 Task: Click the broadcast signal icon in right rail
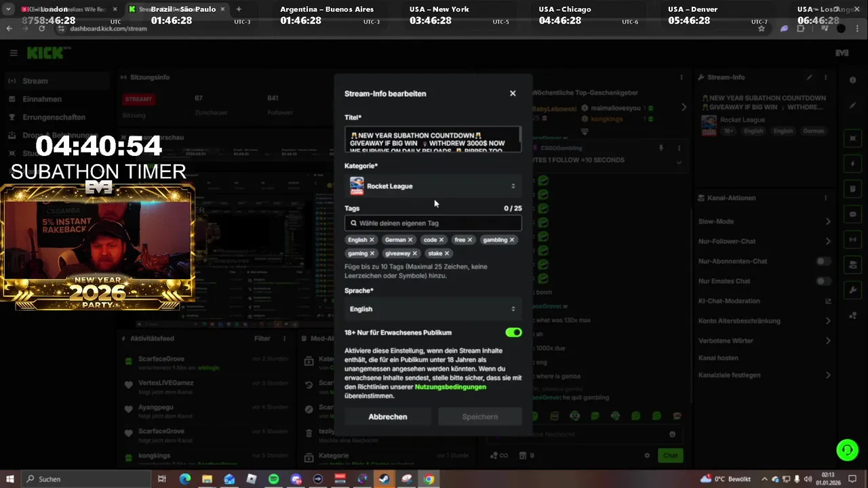[x=853, y=239]
